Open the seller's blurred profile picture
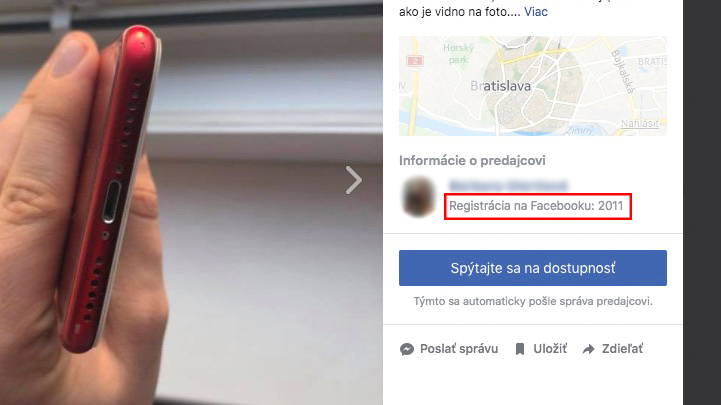Screen dimensions: 721x405 (418, 196)
